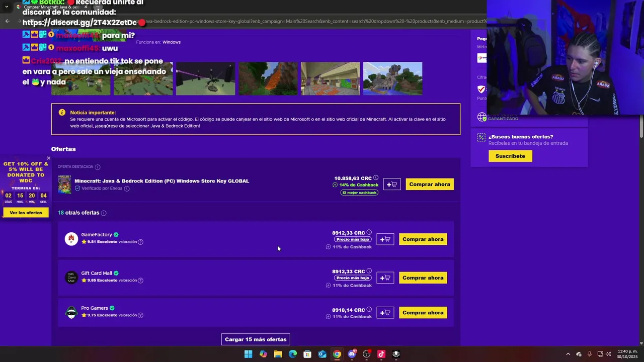Click GameFactory Precio más bajo badge
The width and height of the screenshot is (644, 362).
pyautogui.click(x=353, y=240)
